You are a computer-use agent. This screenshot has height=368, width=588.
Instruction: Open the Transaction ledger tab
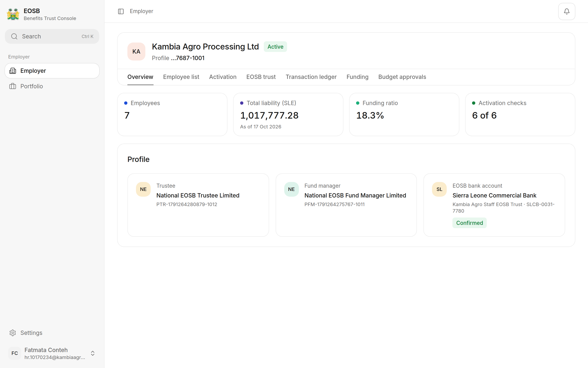tap(311, 77)
